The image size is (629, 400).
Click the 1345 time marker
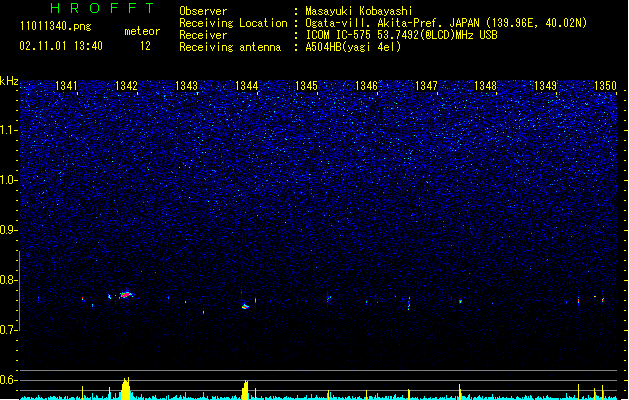pyautogui.click(x=306, y=86)
